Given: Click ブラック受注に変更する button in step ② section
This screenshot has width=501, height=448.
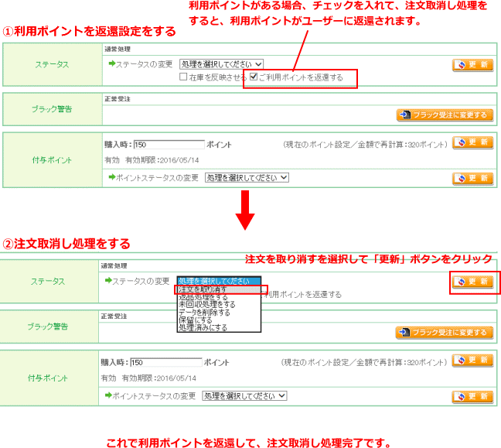Looking at the screenshot, I should point(444,333).
